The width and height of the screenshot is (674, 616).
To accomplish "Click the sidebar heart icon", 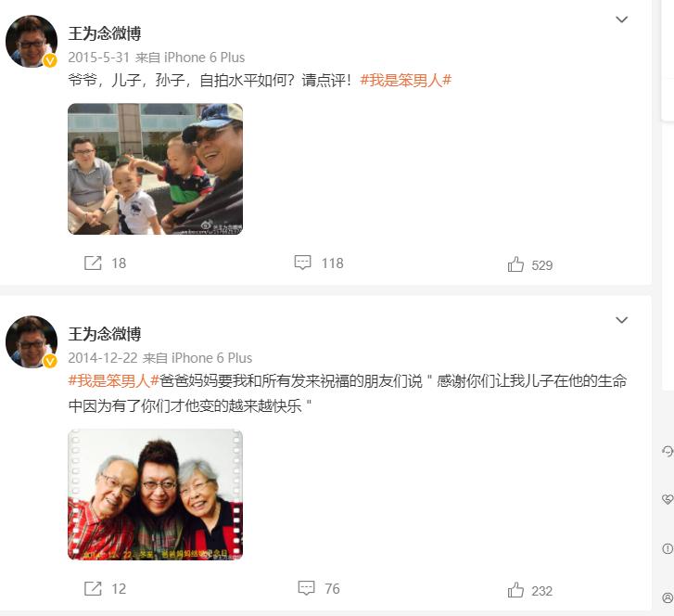I will pyautogui.click(x=668, y=499).
